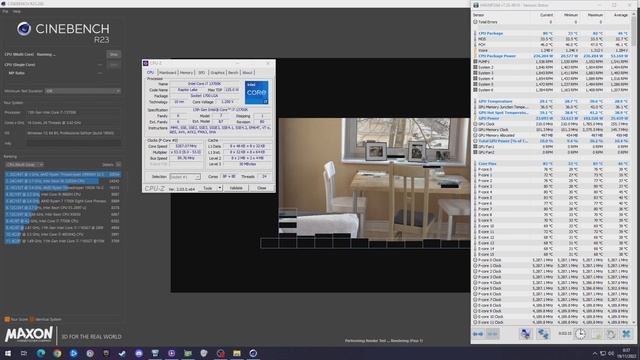Click the Validate button in CPU-Z
This screenshot has height=360, width=640.
coord(236,188)
